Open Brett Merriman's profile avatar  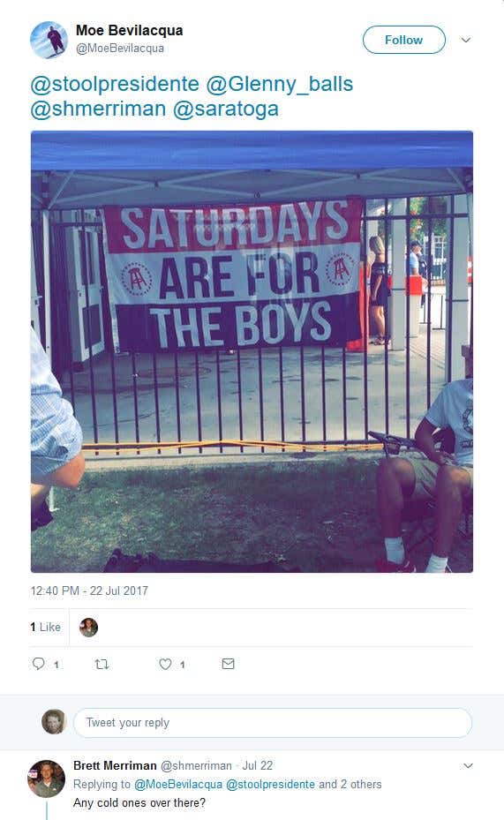pos(46,779)
